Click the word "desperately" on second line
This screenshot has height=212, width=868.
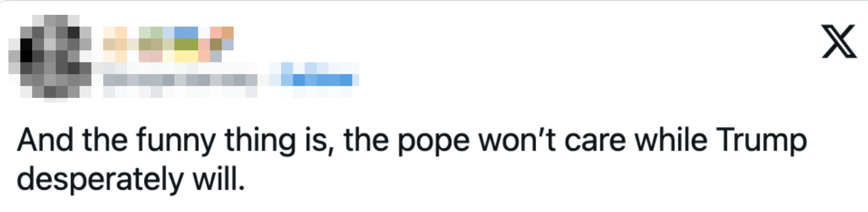[100, 179]
